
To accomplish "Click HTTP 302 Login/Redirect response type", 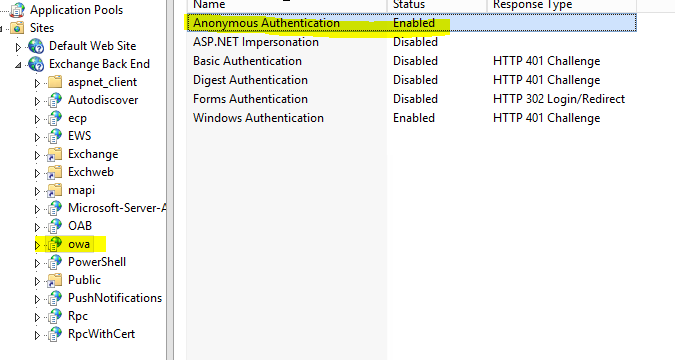I will click(x=559, y=99).
